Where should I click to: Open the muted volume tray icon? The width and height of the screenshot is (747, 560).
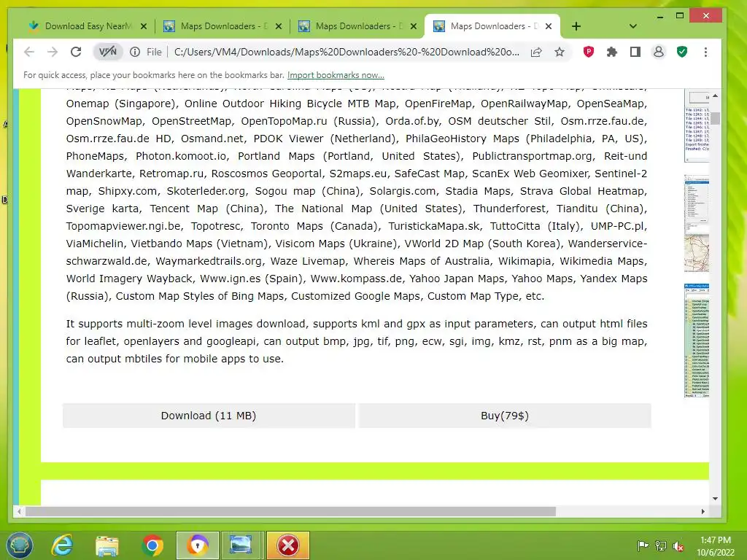pos(678,545)
